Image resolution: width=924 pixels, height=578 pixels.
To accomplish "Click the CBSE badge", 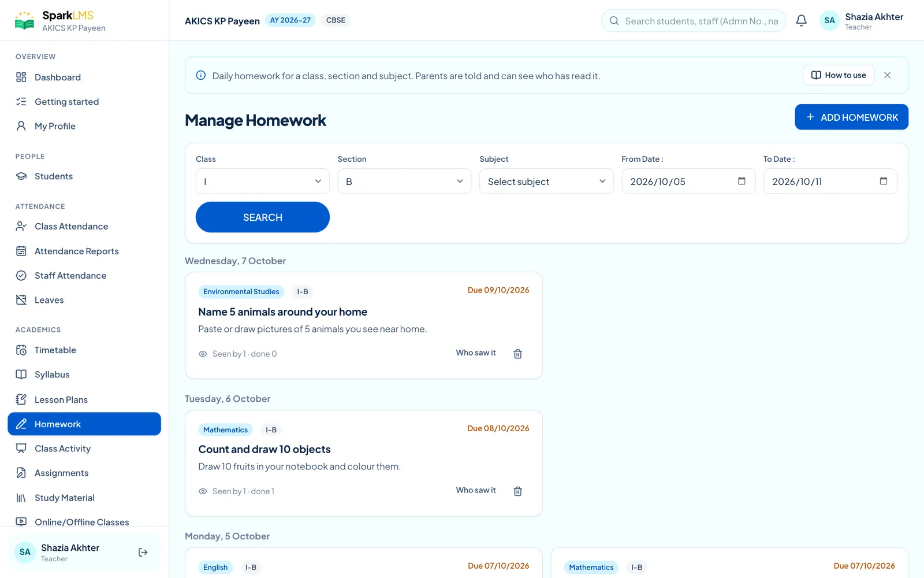I will [336, 20].
